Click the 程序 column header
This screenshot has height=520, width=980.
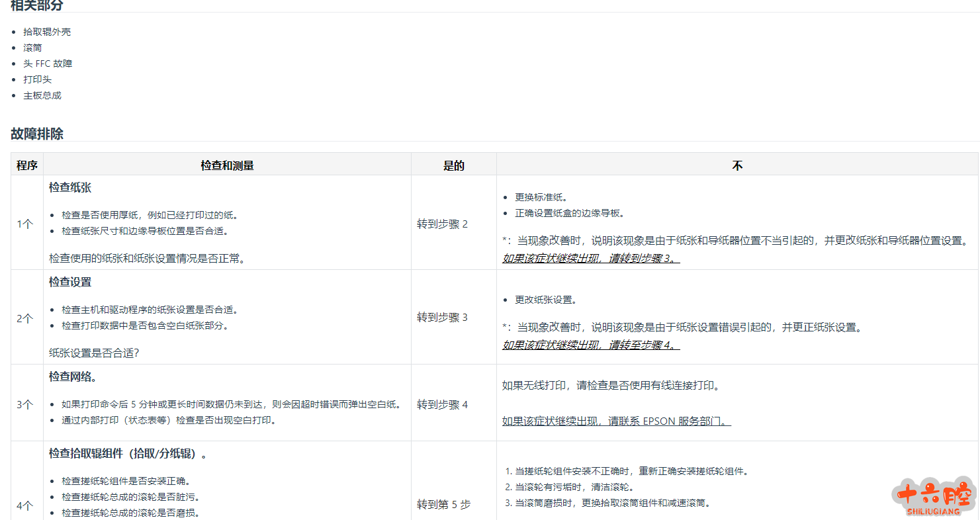tap(27, 165)
